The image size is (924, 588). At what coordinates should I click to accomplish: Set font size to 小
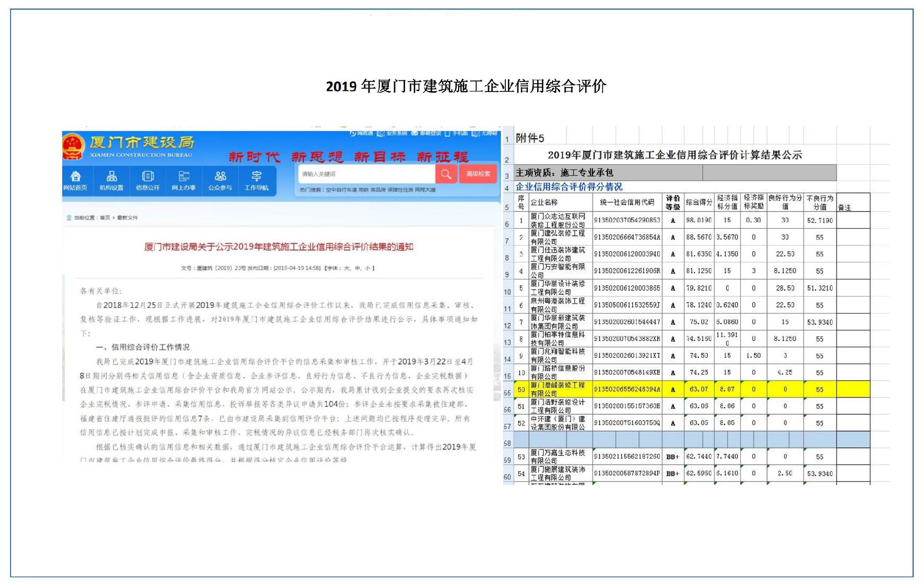tap(368, 268)
